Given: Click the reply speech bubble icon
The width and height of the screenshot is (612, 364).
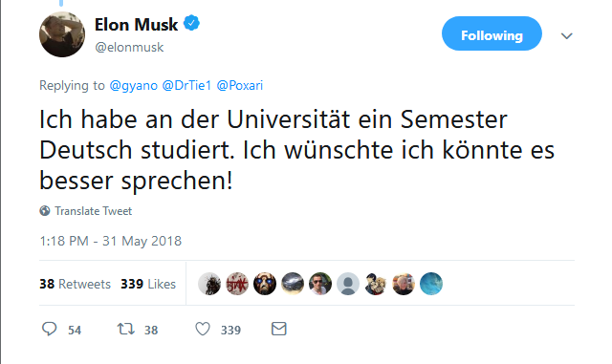Looking at the screenshot, I should click(49, 329).
